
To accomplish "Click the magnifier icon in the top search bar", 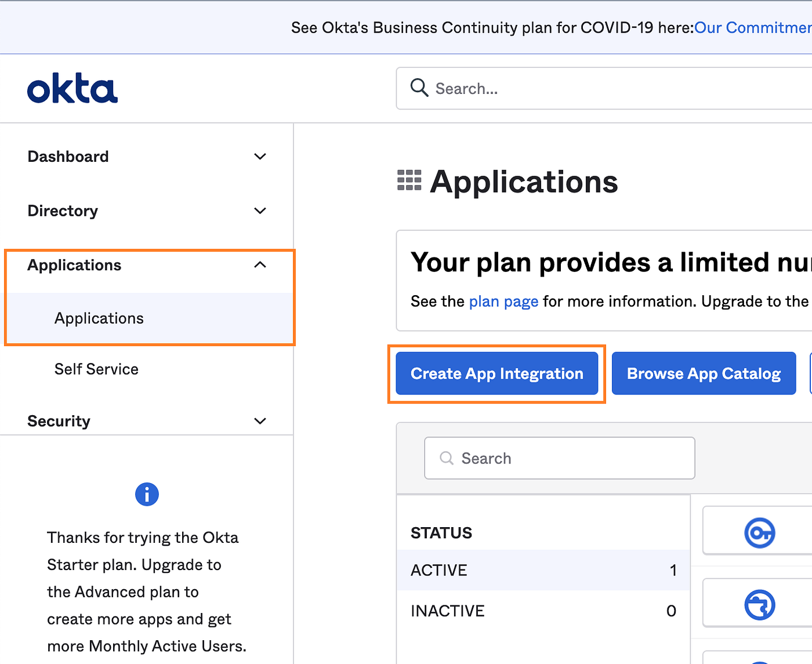I will click(419, 88).
